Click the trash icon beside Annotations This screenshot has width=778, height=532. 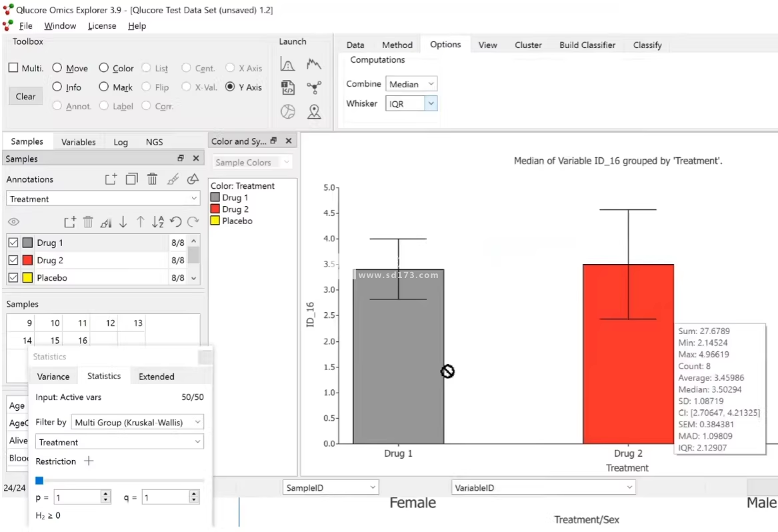(152, 179)
